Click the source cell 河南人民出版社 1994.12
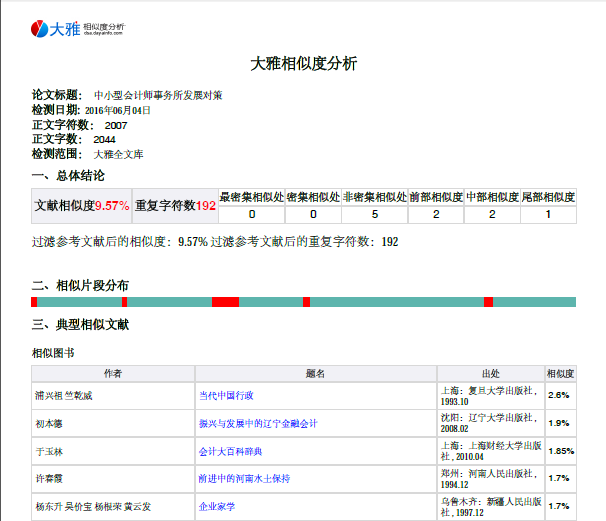 491,479
